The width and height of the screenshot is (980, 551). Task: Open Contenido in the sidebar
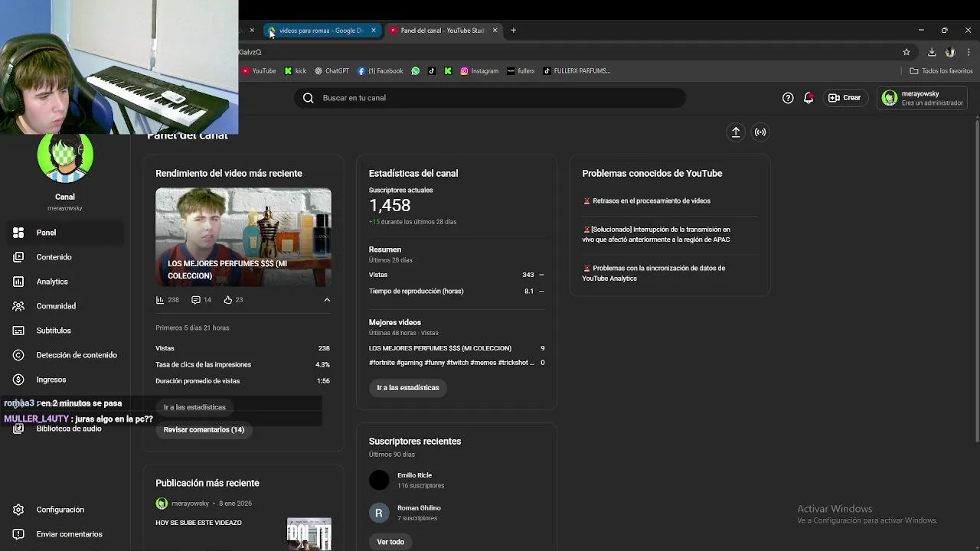click(65, 257)
